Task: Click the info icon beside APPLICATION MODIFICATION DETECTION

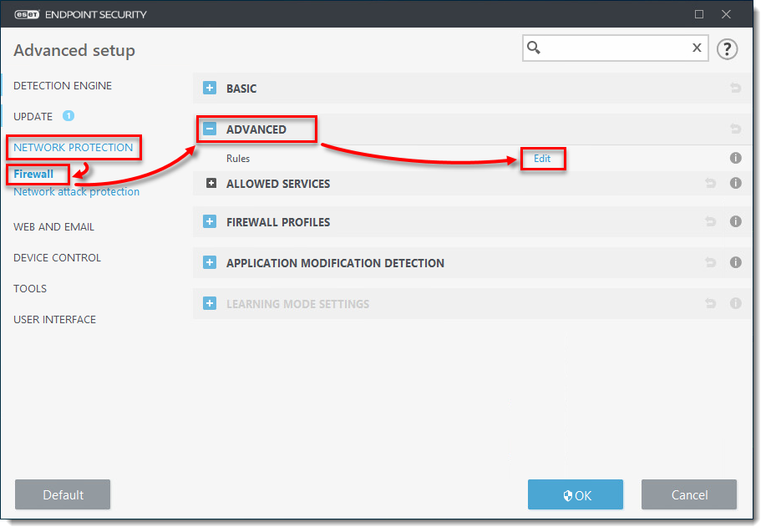Action: [x=736, y=262]
